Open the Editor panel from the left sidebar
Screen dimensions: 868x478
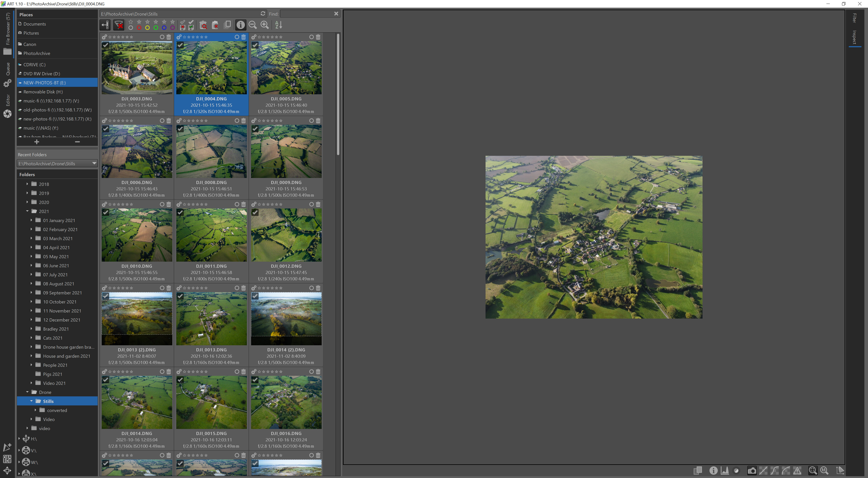[7, 101]
